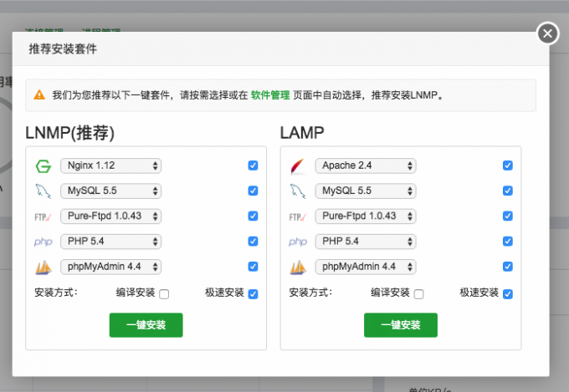Click the MySQL dolphin icon in LNMP
This screenshot has width=569, height=392.
coord(44,191)
